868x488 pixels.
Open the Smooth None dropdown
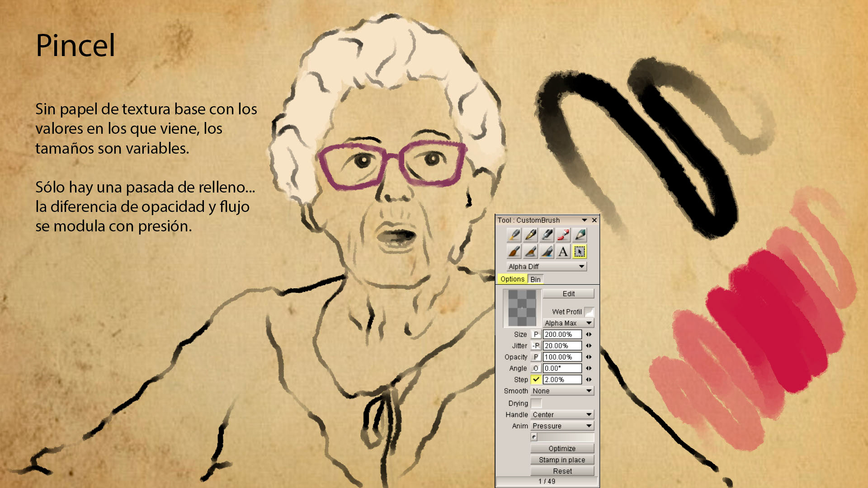pos(562,391)
